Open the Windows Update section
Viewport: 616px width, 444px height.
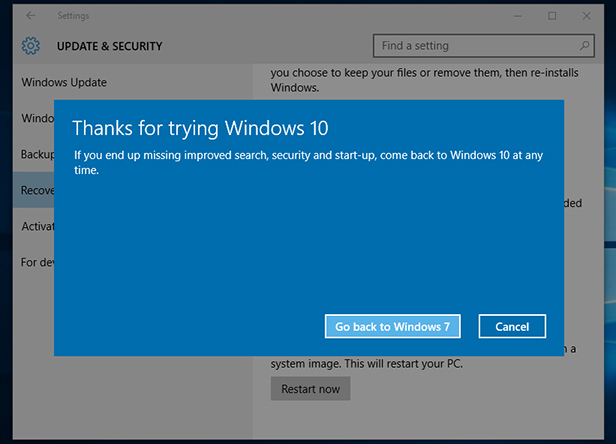64,83
